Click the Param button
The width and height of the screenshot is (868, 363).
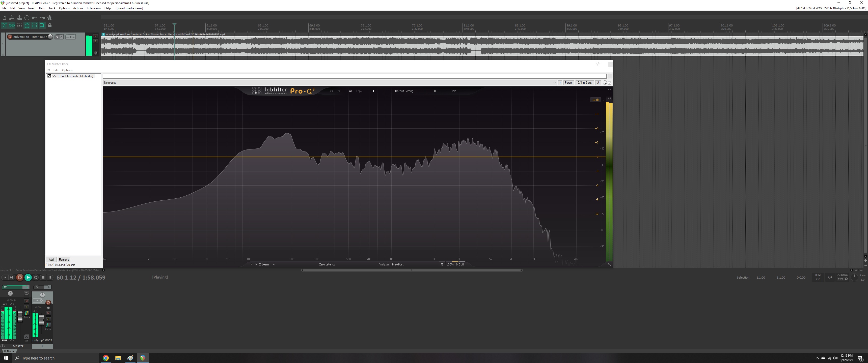(x=568, y=82)
